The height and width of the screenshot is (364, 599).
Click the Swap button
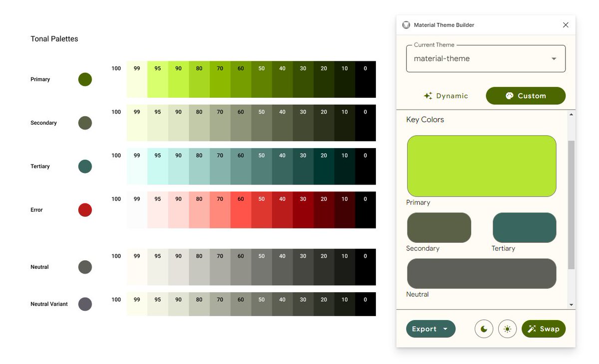[x=544, y=329]
